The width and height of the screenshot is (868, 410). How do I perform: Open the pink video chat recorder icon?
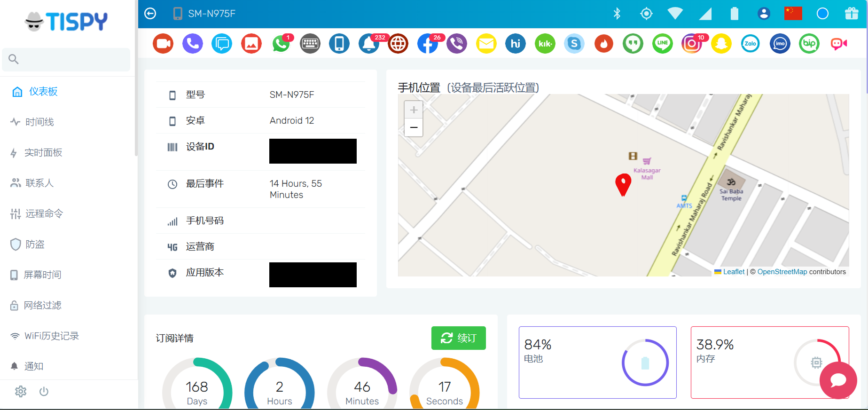coord(839,44)
